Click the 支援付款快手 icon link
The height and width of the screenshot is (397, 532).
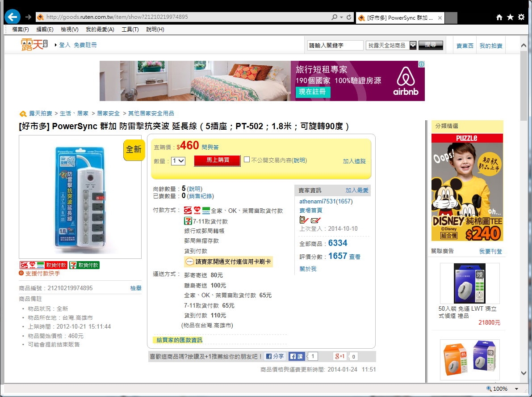[39, 273]
